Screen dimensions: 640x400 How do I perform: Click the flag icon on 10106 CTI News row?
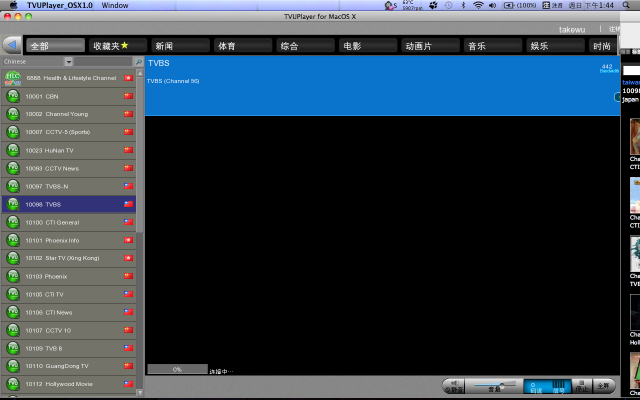click(129, 312)
